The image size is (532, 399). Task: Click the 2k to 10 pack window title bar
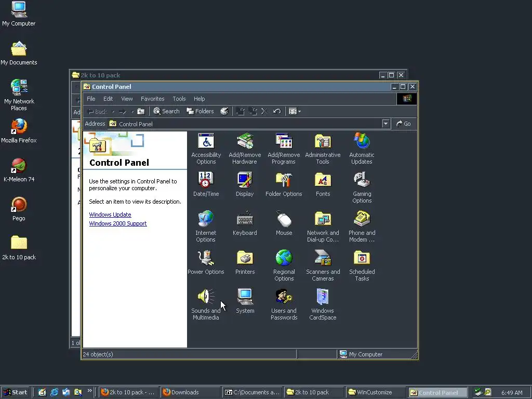click(x=224, y=75)
